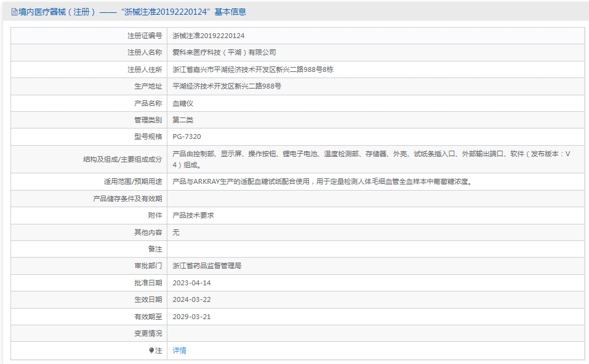The height and width of the screenshot is (364, 589).
Task: Select production address 平湖经济技术开发区新兴二路988号
Action: [227, 86]
